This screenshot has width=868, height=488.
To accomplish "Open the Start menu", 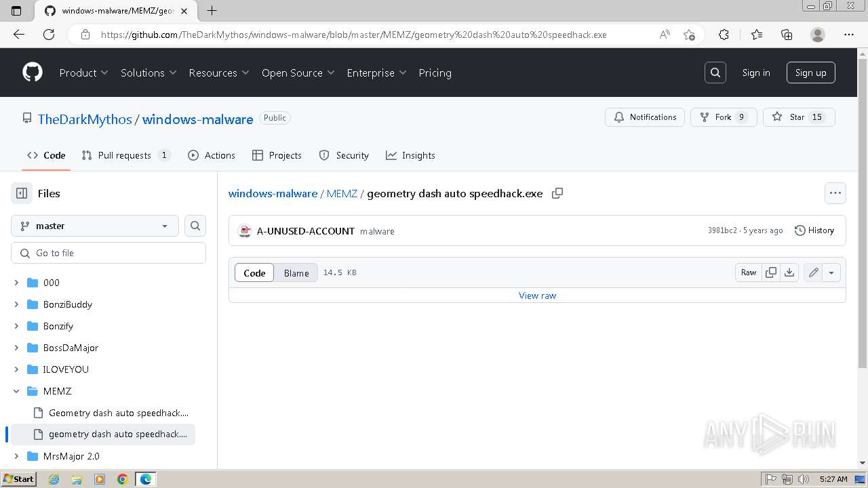I will click(18, 479).
